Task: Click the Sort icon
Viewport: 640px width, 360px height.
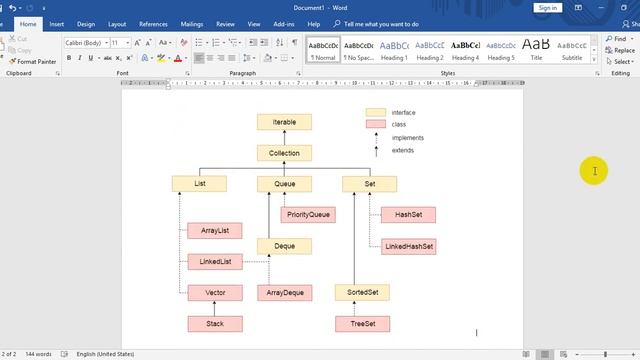Action: pyautogui.click(x=280, y=43)
